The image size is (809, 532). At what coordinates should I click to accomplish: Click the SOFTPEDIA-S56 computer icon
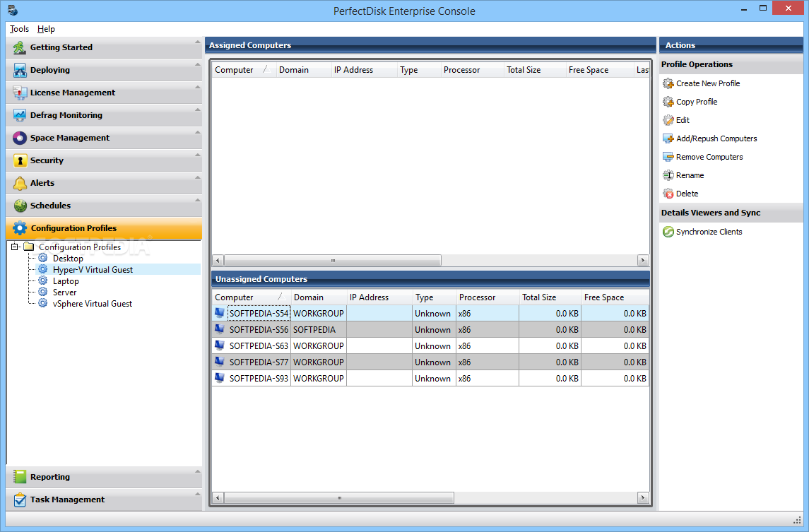pyautogui.click(x=220, y=329)
